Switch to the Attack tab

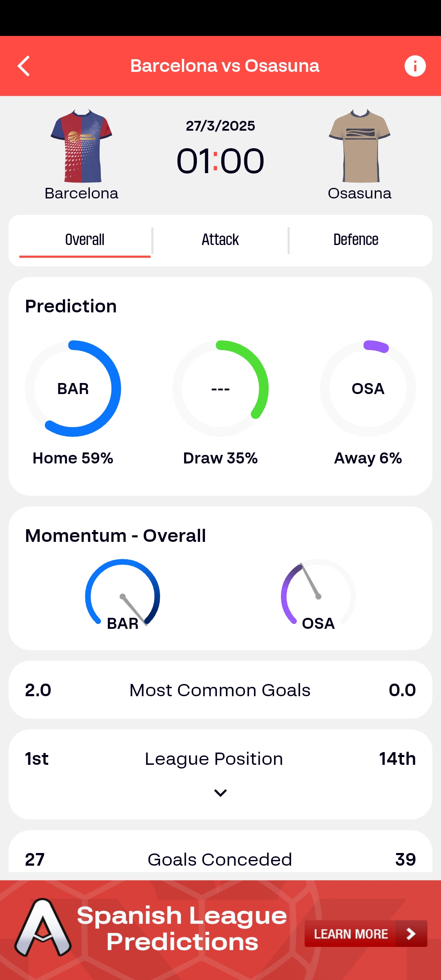pyautogui.click(x=220, y=240)
